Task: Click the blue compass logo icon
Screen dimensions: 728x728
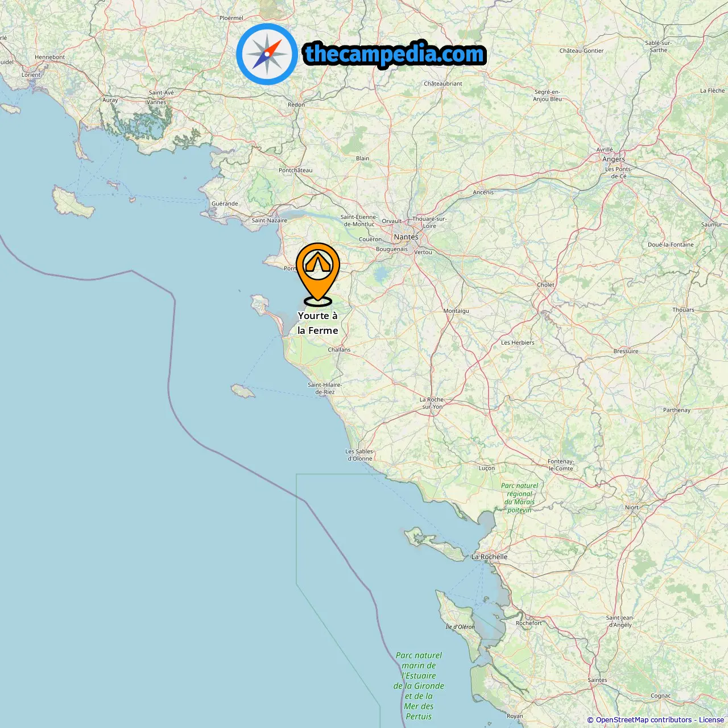Action: click(x=267, y=54)
